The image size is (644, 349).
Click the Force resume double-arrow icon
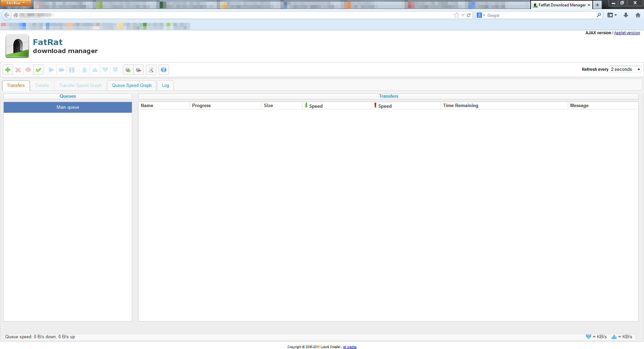click(62, 70)
